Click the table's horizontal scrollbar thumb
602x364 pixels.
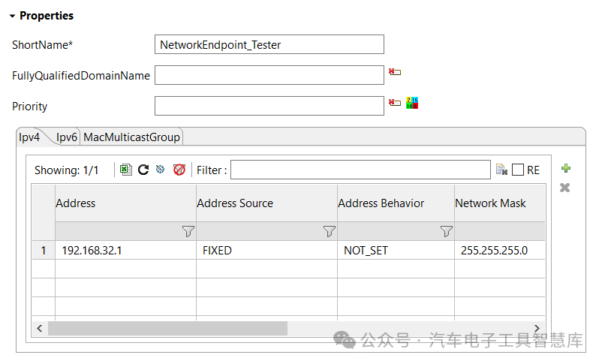pos(167,328)
